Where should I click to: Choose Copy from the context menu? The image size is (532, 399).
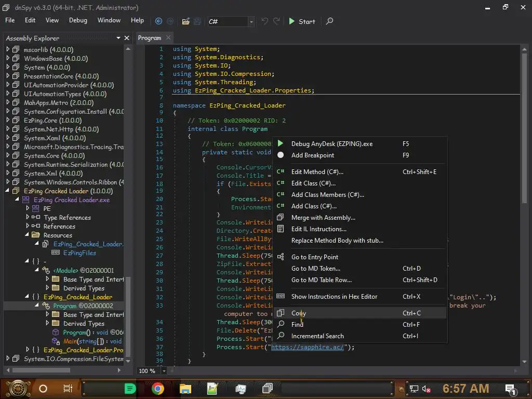(299, 313)
